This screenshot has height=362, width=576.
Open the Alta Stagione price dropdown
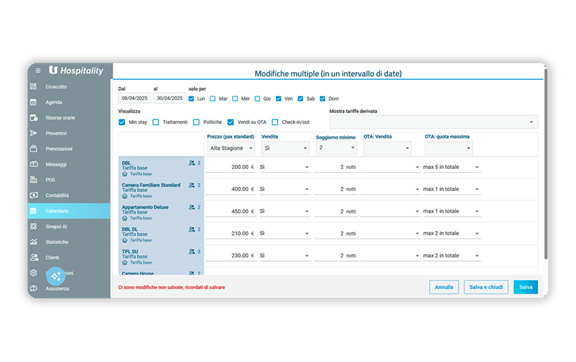click(x=231, y=148)
